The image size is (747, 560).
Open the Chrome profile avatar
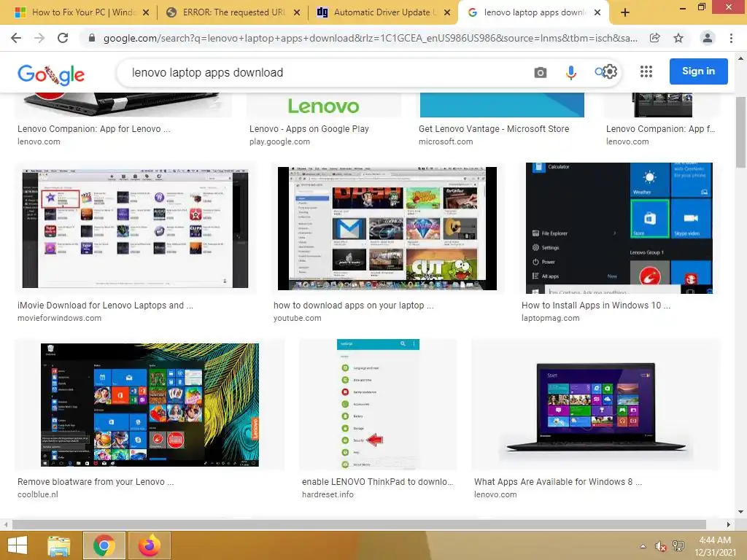(x=708, y=38)
